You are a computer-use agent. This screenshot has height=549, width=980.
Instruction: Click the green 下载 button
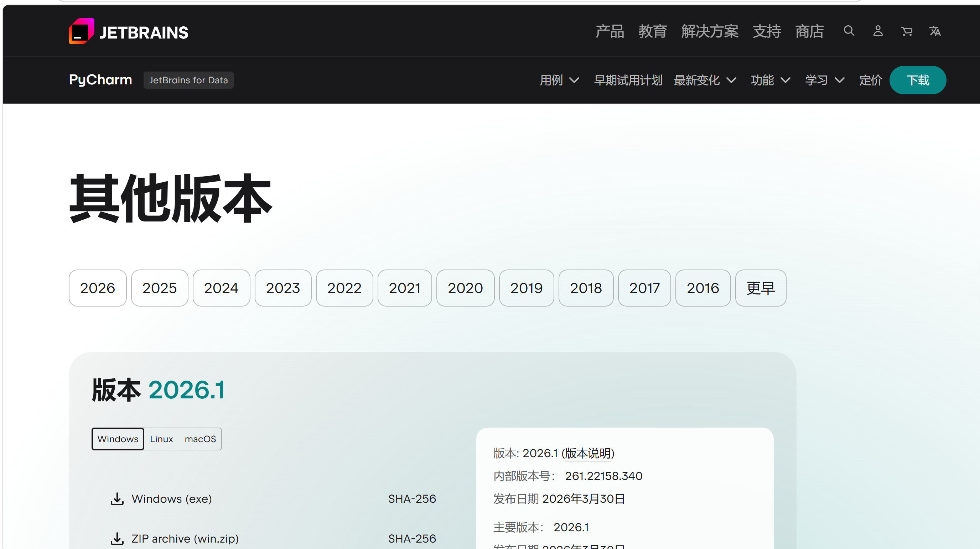(x=918, y=80)
